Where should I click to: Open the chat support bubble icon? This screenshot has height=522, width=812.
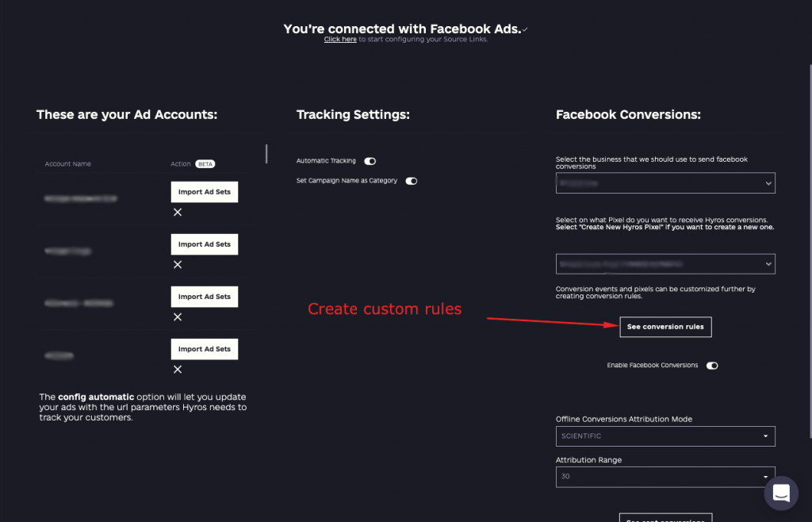(x=781, y=493)
